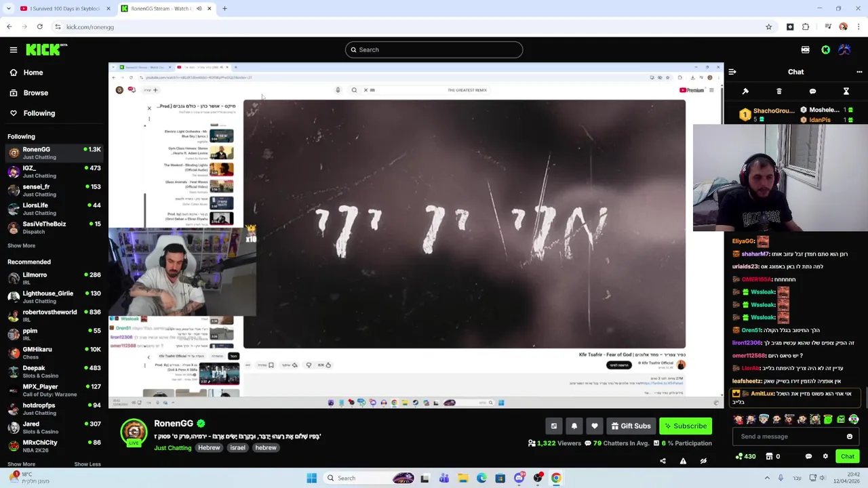The width and height of the screenshot is (868, 488).
Task: Click the gavel moderation icon in chat
Action: [x=745, y=91]
